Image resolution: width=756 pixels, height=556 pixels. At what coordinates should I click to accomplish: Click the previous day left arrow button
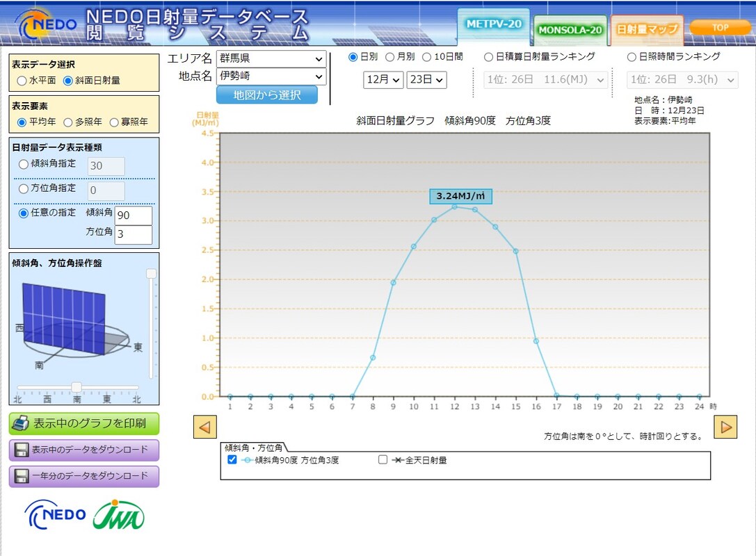pos(205,427)
